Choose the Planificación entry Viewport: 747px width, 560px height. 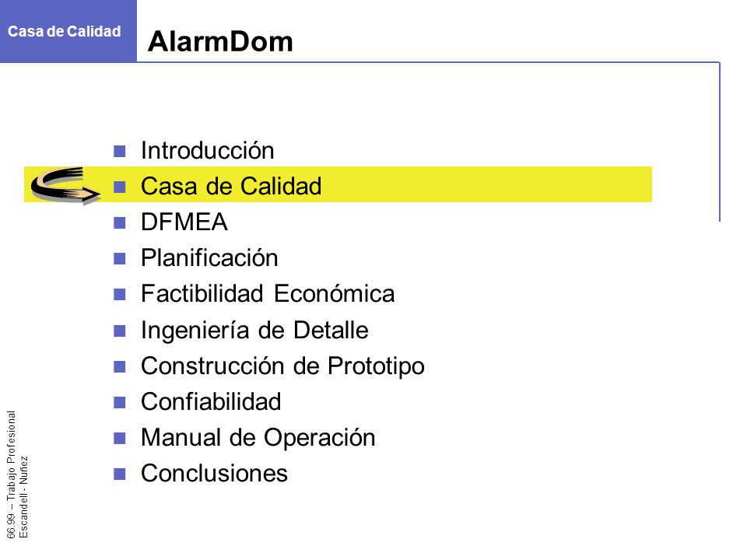coord(209,258)
